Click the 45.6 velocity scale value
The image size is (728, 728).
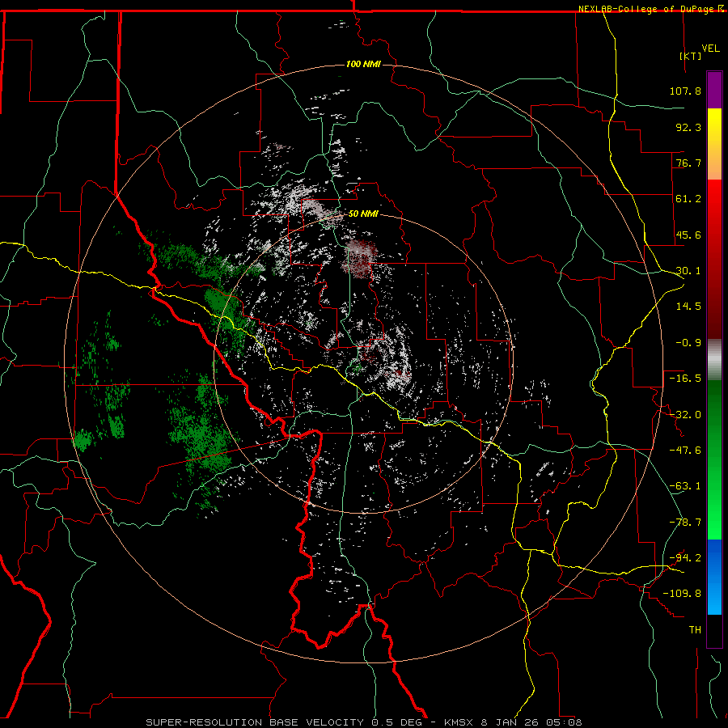(688, 235)
